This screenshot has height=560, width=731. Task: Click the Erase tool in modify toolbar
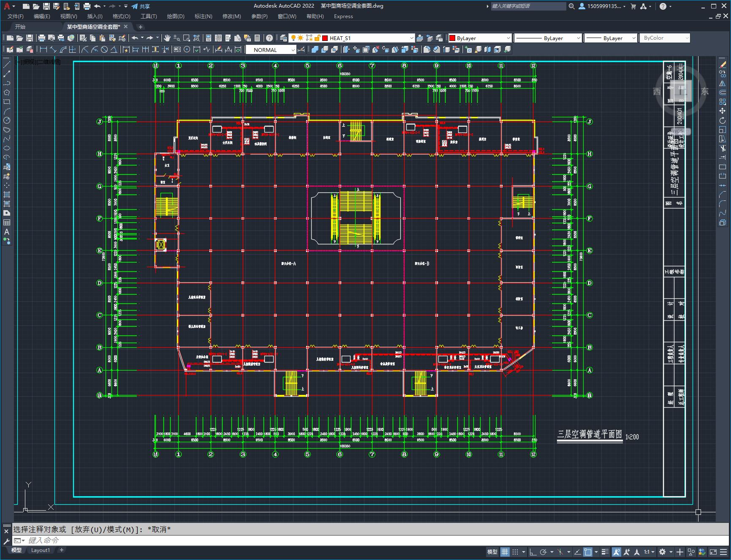723,65
